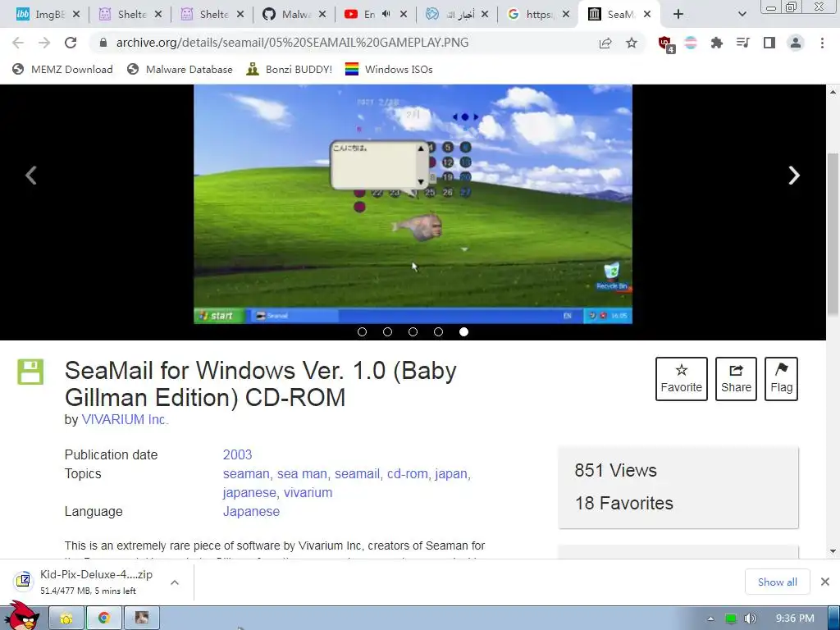The width and height of the screenshot is (840, 630).
Task: Open the volume control in system tray
Action: [750, 619]
